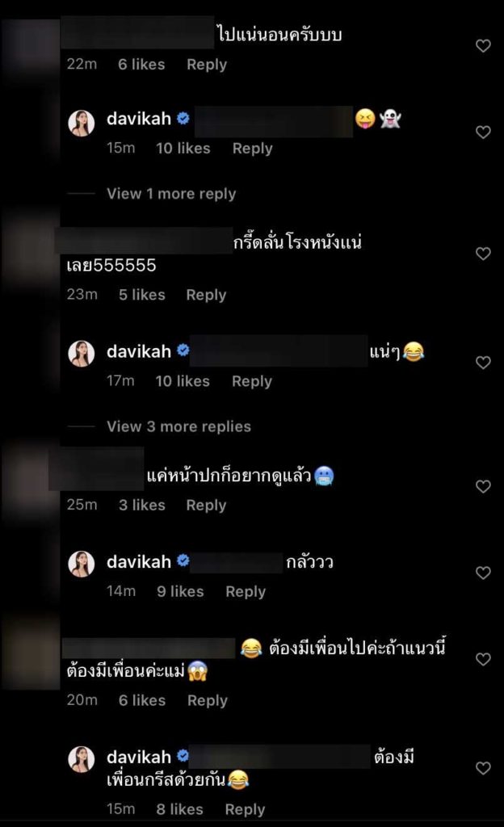Expand View 3 more replies
This screenshot has height=827, width=504.
click(178, 426)
